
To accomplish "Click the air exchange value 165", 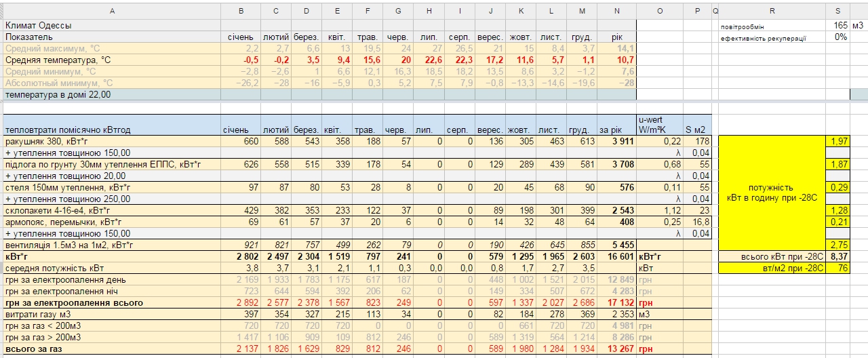I will [837, 25].
